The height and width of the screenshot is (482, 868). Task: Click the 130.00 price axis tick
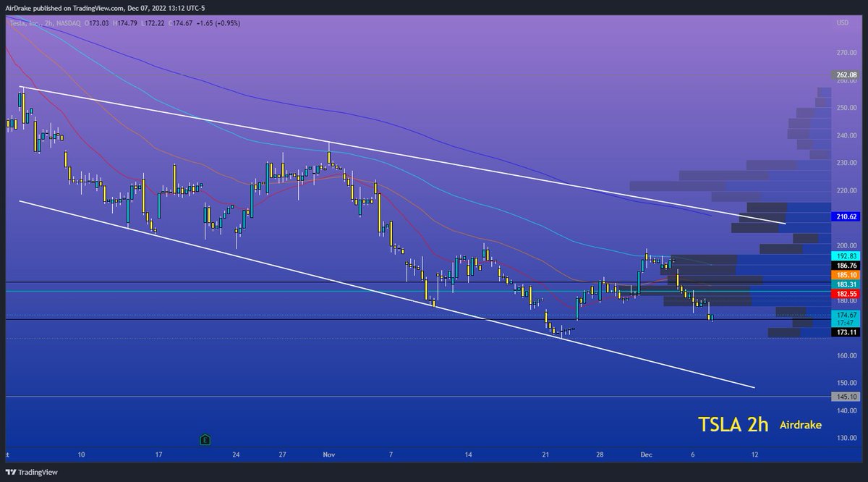click(x=846, y=438)
